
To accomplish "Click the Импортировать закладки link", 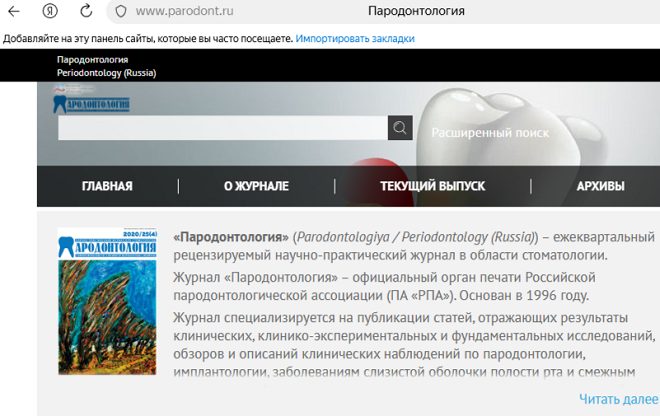I will [355, 38].
